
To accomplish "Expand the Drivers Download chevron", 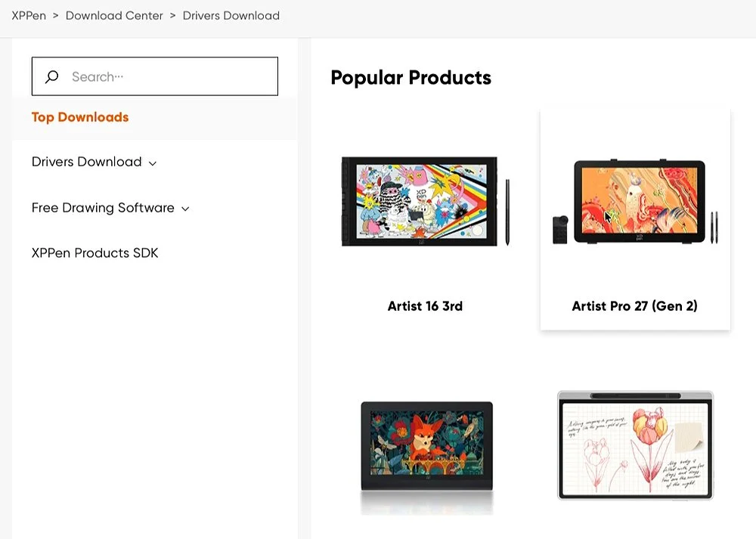I will pos(153,163).
